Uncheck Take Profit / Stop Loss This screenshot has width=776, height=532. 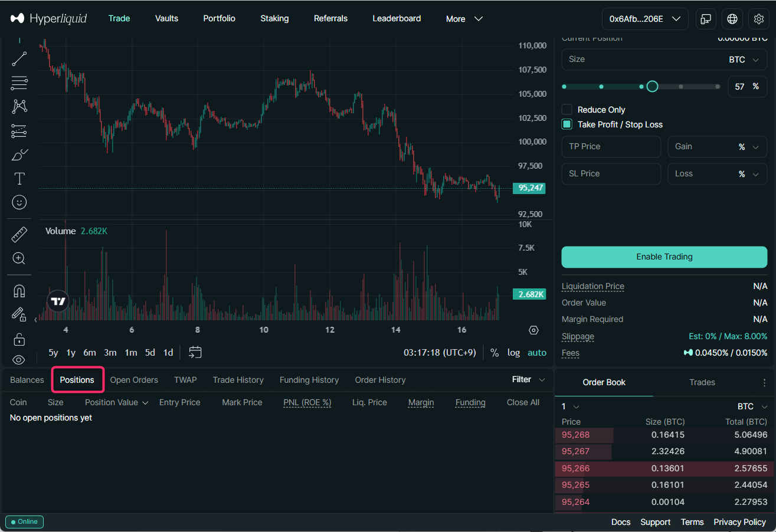[x=567, y=124]
